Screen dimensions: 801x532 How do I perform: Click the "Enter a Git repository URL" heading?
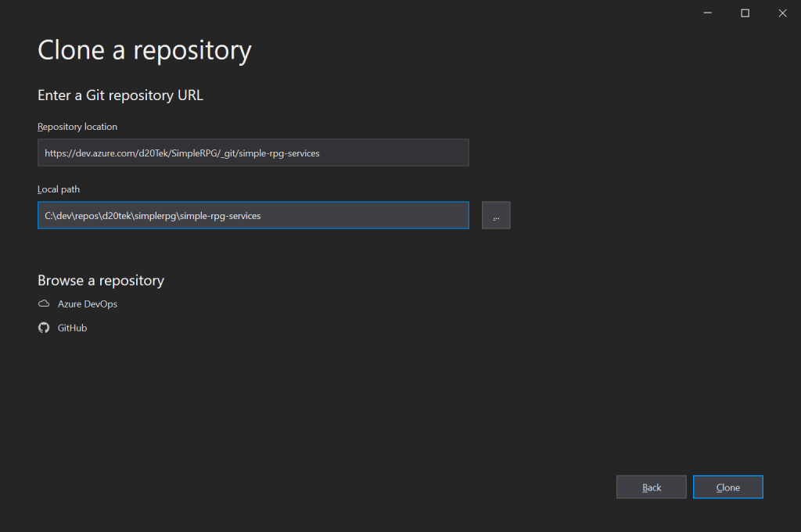pyautogui.click(x=120, y=95)
